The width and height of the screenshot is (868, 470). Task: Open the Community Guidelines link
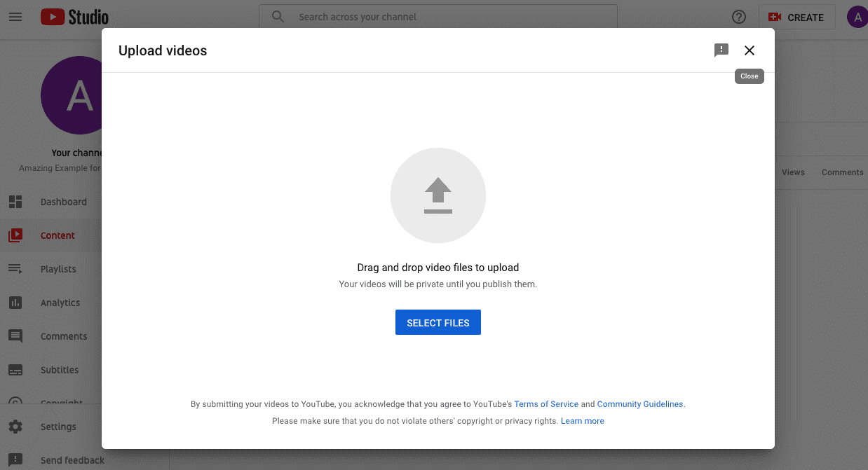pyautogui.click(x=639, y=404)
